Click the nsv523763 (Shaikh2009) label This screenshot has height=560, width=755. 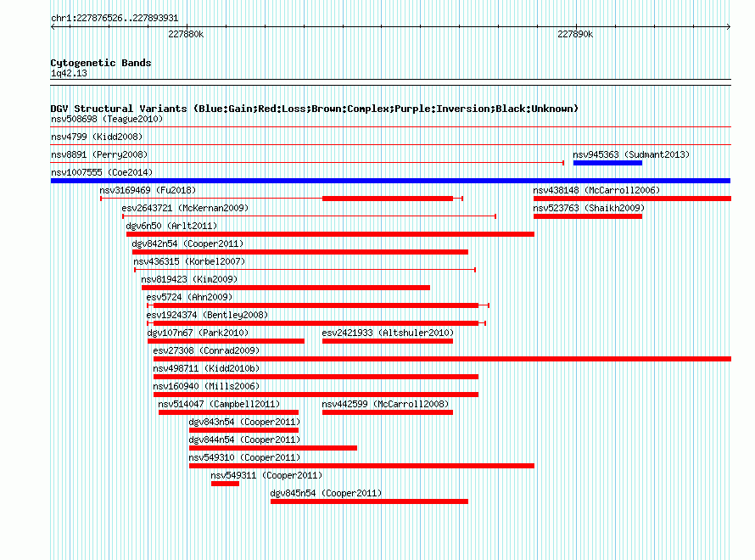(x=589, y=208)
